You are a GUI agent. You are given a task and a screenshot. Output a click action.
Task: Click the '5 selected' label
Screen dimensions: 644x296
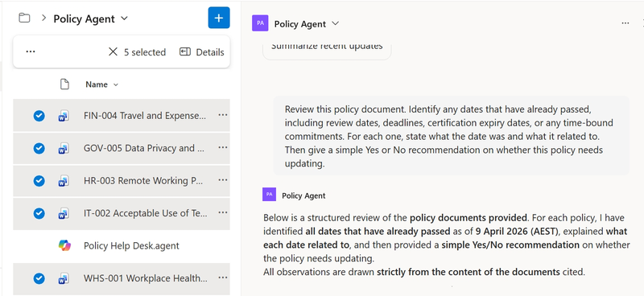coord(145,52)
